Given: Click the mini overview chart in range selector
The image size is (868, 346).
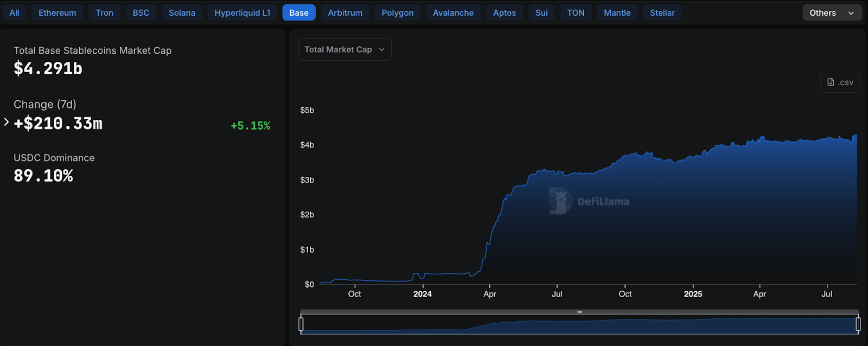Looking at the screenshot, I should 579,325.
